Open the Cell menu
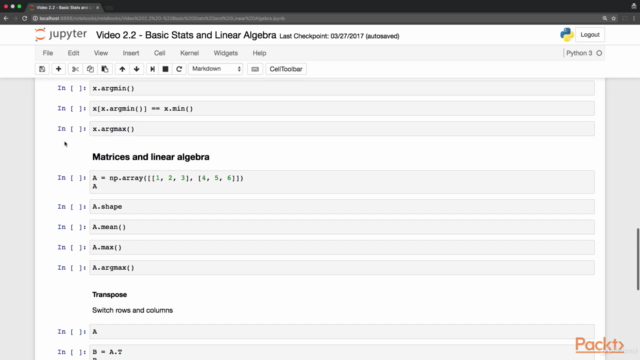Viewport: 640px width, 360px height. pos(160,53)
